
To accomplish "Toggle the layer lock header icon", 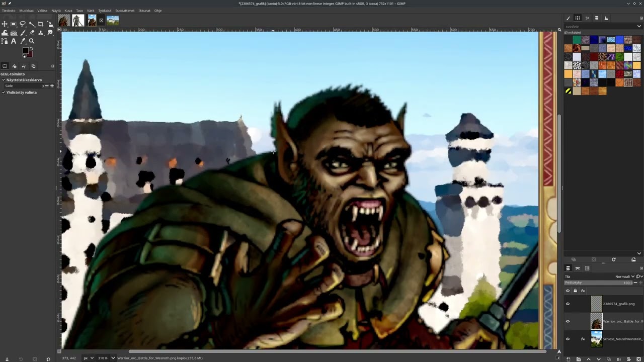I will click(x=575, y=291).
